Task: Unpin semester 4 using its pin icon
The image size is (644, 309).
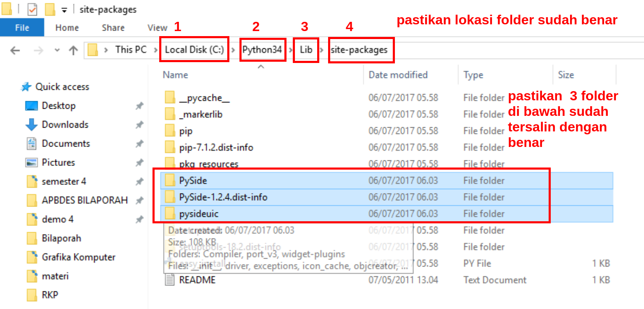Action: [139, 182]
